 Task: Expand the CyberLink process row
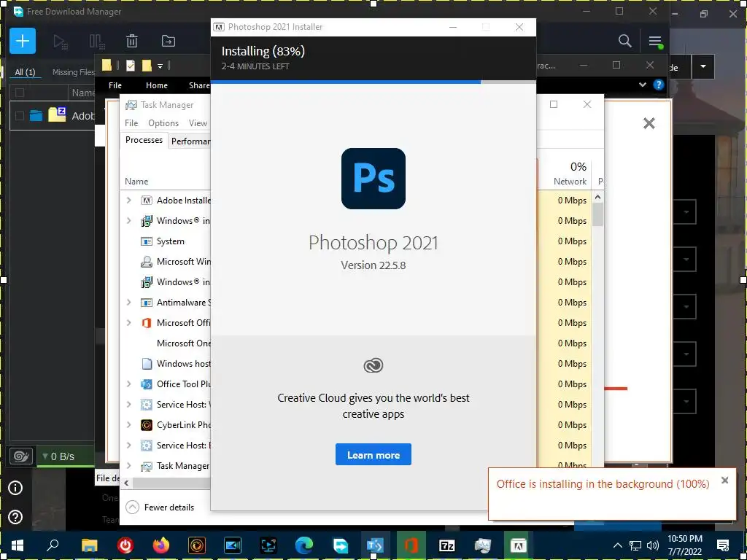(x=128, y=425)
